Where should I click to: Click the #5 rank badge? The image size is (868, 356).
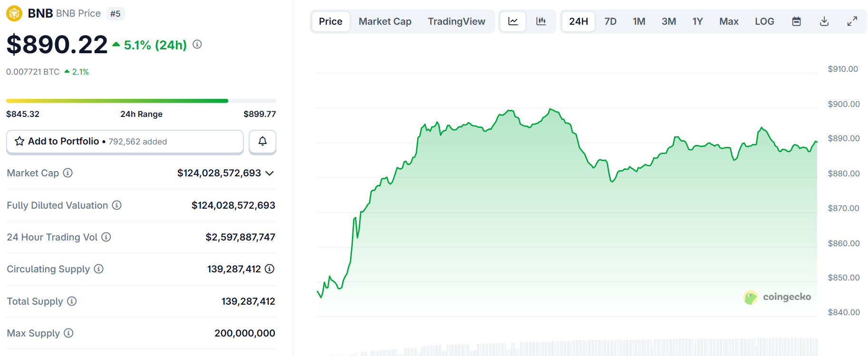[115, 14]
